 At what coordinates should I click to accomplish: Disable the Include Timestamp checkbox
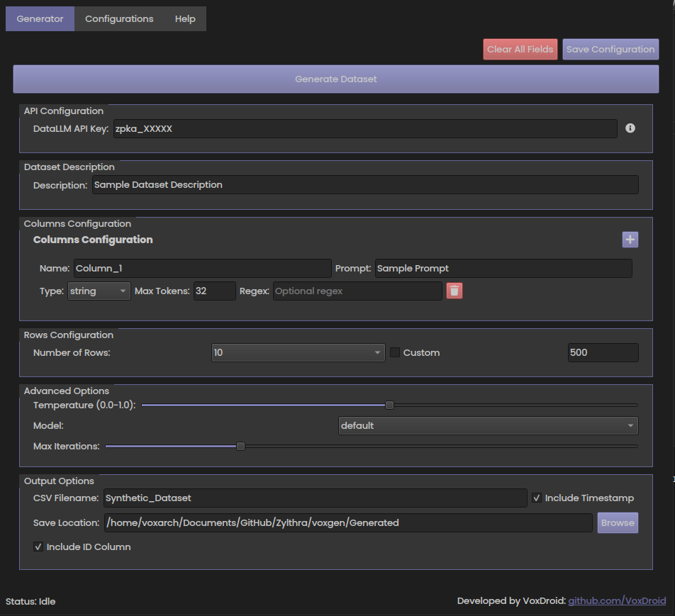pos(537,498)
